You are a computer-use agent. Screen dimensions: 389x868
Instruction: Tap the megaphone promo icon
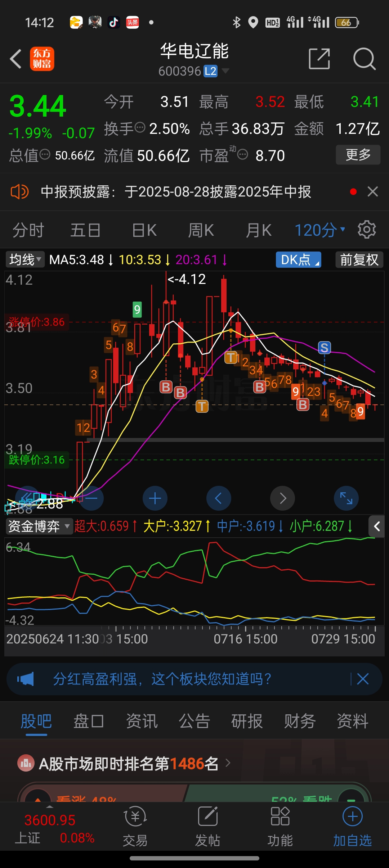pos(25,679)
